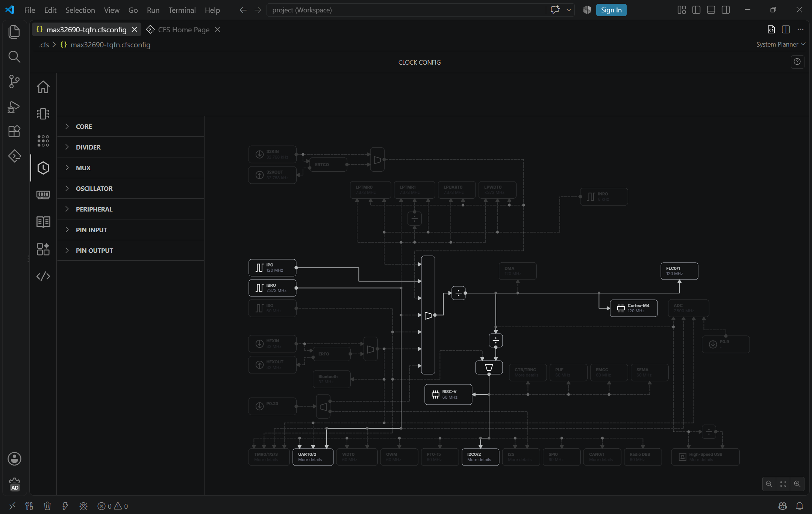Open the registers book icon
This screenshot has height=514, width=812.
pos(43,222)
